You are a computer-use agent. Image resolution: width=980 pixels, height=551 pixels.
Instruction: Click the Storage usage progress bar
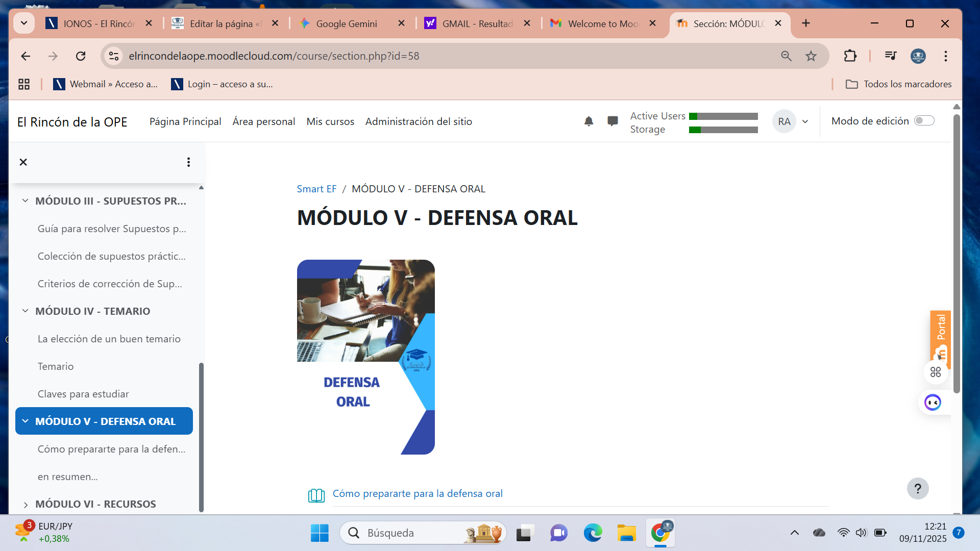point(723,130)
